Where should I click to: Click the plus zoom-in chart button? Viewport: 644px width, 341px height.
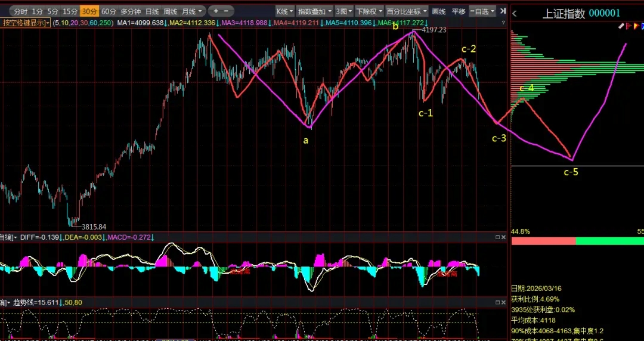point(216,11)
